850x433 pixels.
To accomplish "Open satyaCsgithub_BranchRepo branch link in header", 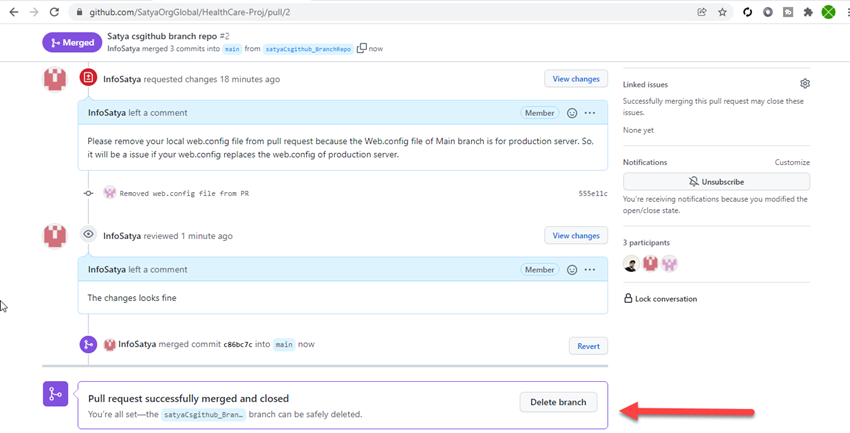I will click(308, 49).
